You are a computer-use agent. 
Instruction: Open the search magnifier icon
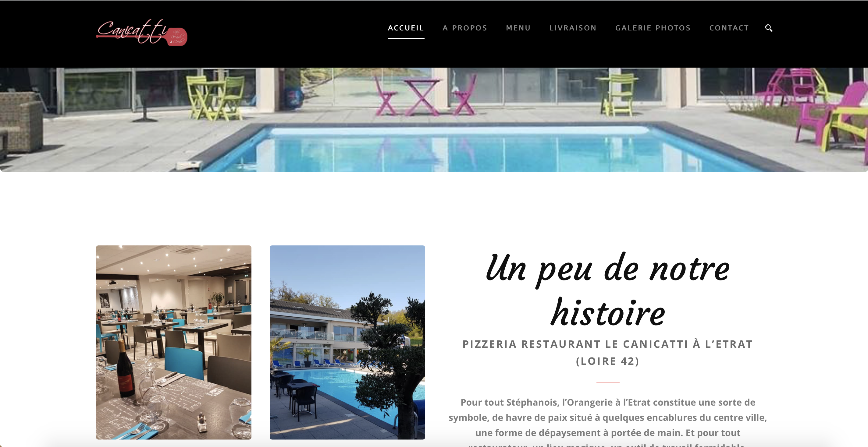pyautogui.click(x=769, y=28)
